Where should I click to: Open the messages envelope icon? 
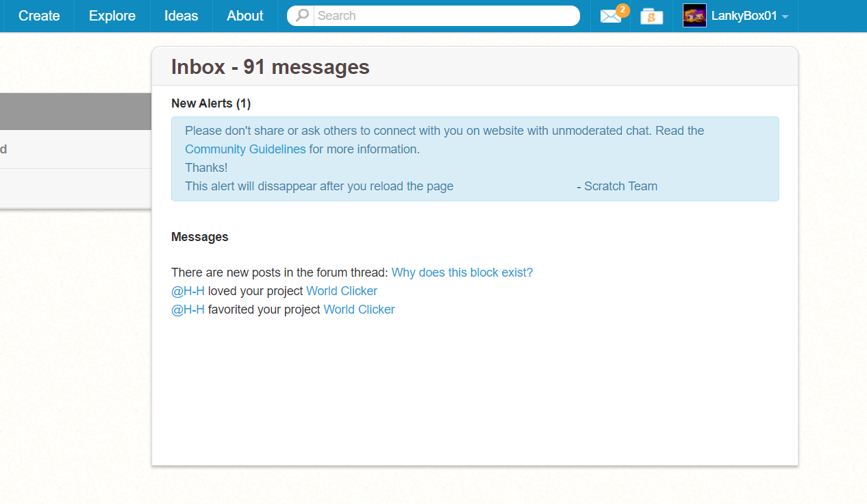point(610,16)
